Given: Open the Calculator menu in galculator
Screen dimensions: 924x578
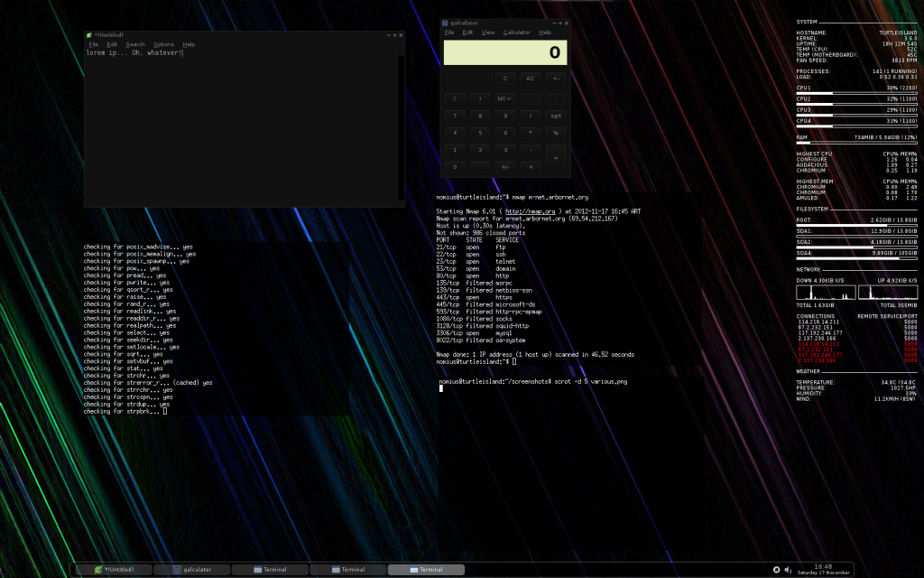Looking at the screenshot, I should coord(517,33).
